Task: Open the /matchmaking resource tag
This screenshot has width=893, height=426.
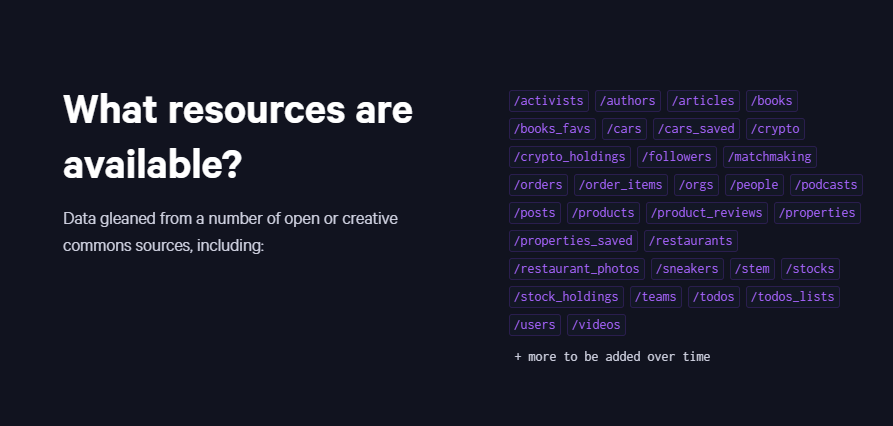Action: pos(769,157)
